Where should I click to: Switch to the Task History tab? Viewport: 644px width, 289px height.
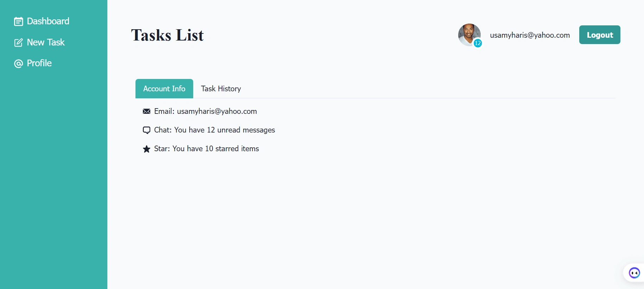(x=221, y=89)
